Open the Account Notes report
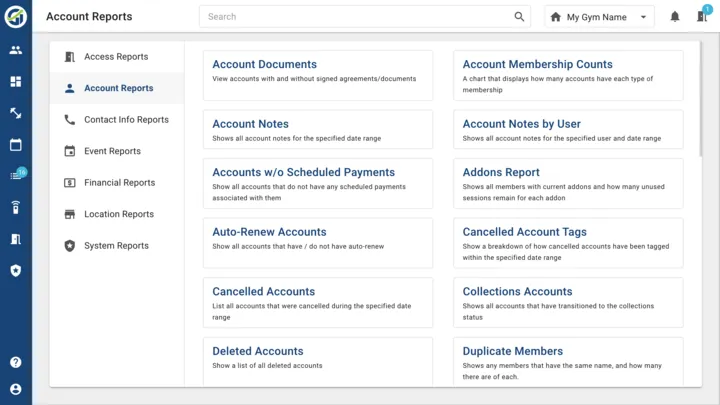The image size is (720, 405). pos(318,129)
